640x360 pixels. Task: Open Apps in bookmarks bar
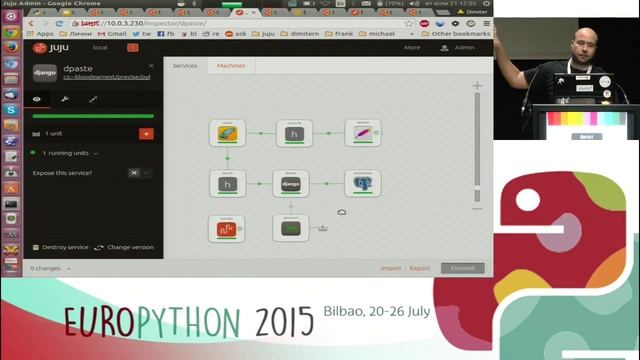click(x=40, y=34)
